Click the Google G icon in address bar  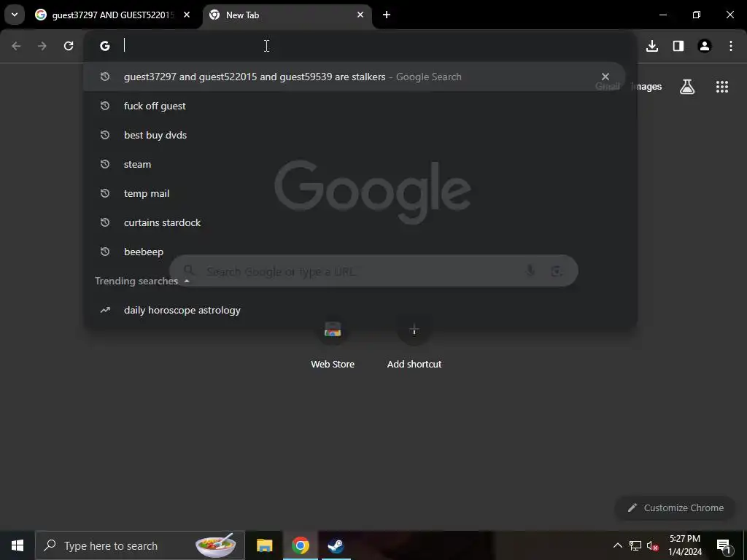click(x=105, y=46)
